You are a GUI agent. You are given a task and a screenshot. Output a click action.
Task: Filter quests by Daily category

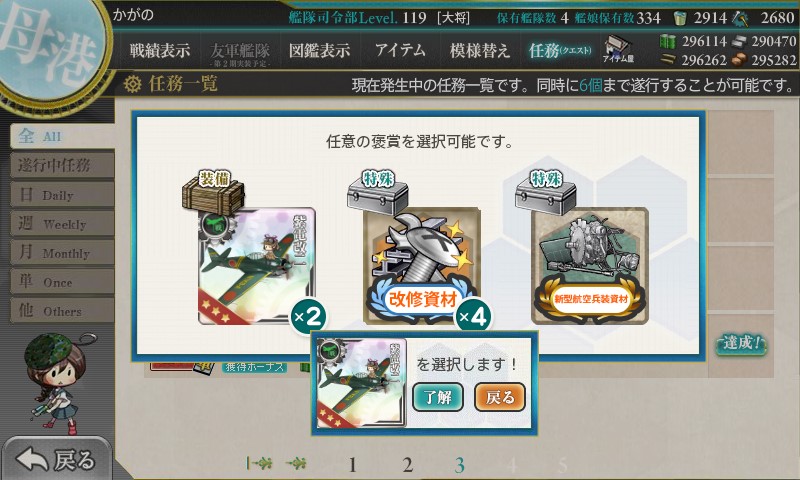(x=62, y=195)
